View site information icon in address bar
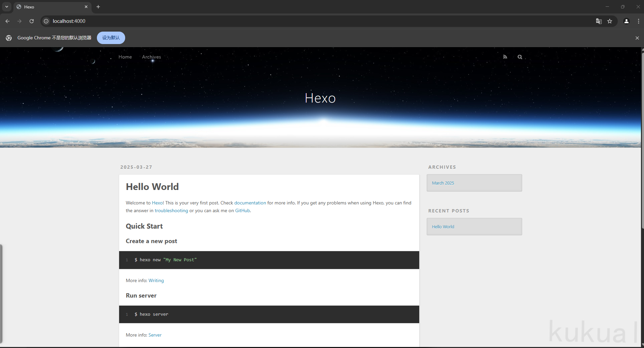This screenshot has height=348, width=644. (46, 21)
